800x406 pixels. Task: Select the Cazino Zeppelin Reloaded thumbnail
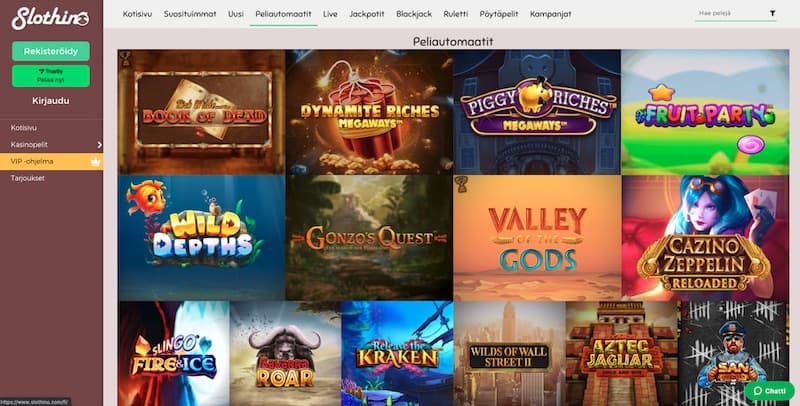(x=705, y=238)
